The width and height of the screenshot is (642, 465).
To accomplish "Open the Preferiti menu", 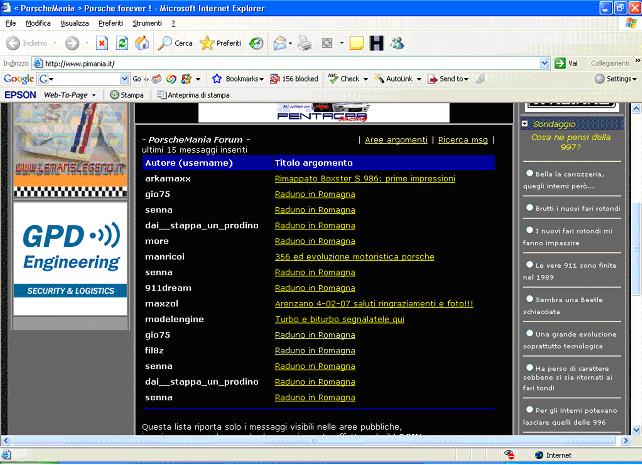I will (x=111, y=23).
